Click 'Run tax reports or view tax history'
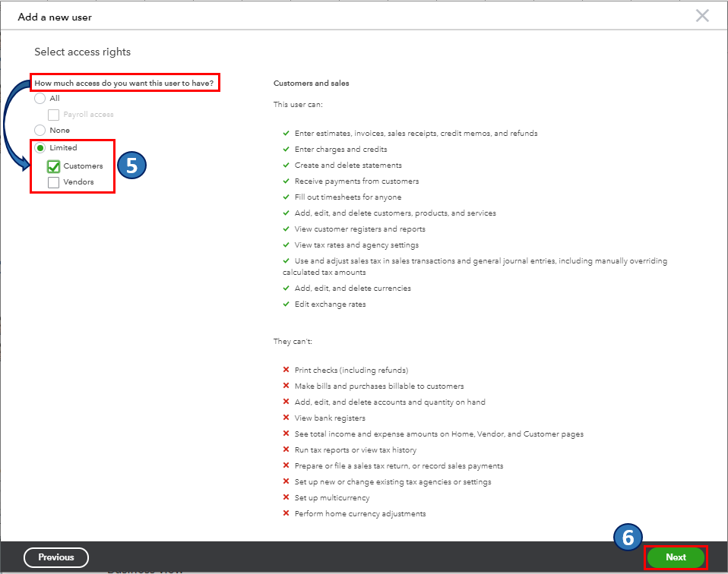 (x=356, y=450)
